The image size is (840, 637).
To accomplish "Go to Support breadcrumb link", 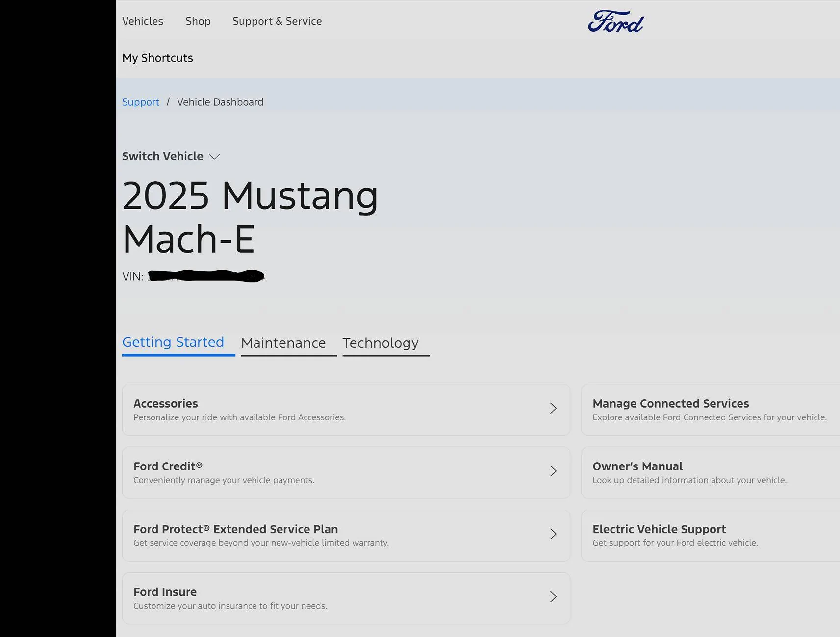I will (x=141, y=102).
